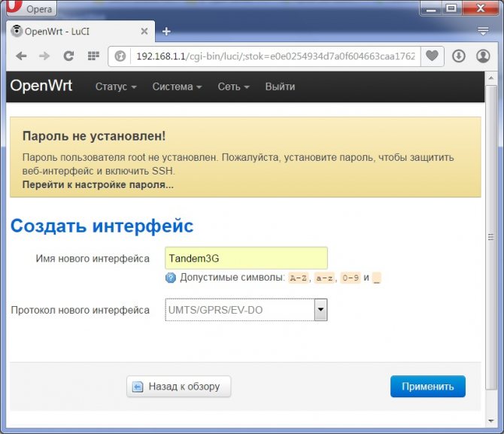Maximize the Opera window

[x=451, y=8]
